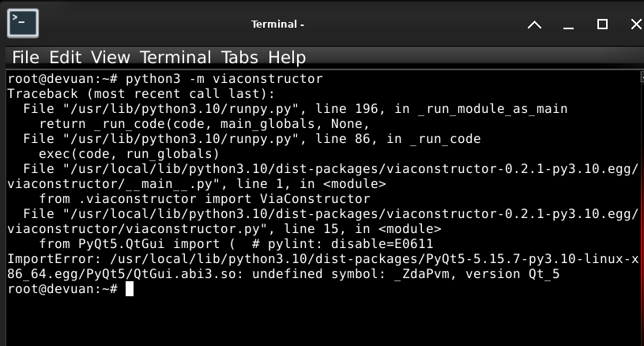
Task: Click the "Terminal -" window title text
Action: coord(277,24)
